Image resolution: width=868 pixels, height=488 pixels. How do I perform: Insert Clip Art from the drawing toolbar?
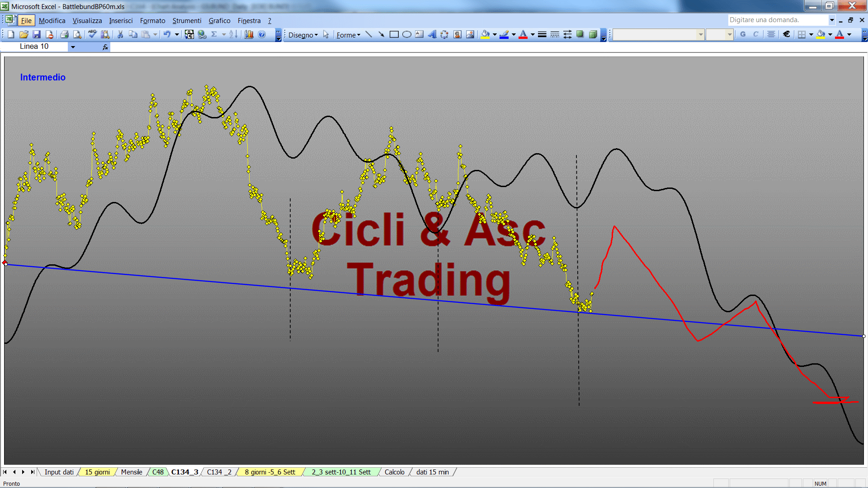tap(458, 34)
